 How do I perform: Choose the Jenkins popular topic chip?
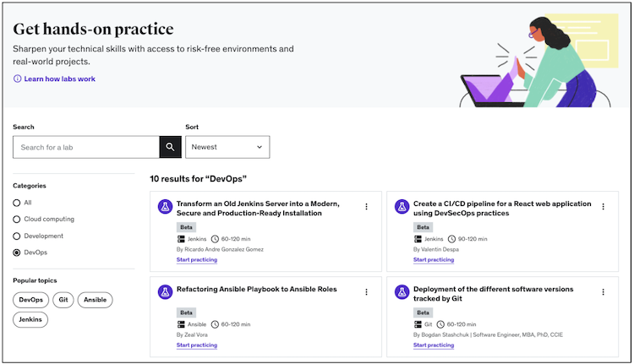point(31,320)
